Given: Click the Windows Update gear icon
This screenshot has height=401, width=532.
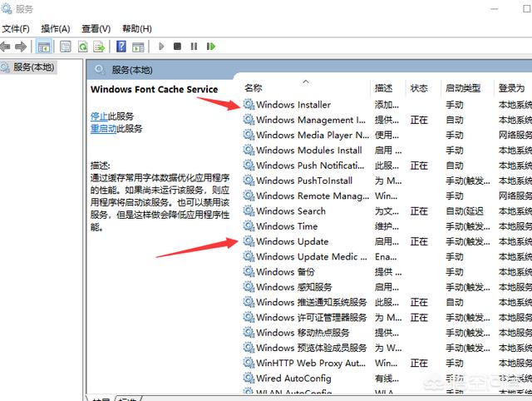Looking at the screenshot, I should point(249,241).
